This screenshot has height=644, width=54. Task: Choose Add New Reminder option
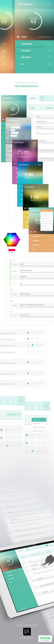38,431
